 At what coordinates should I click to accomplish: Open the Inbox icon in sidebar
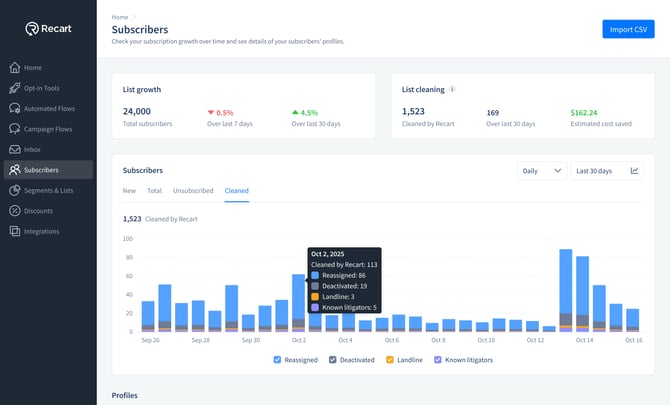tap(15, 149)
